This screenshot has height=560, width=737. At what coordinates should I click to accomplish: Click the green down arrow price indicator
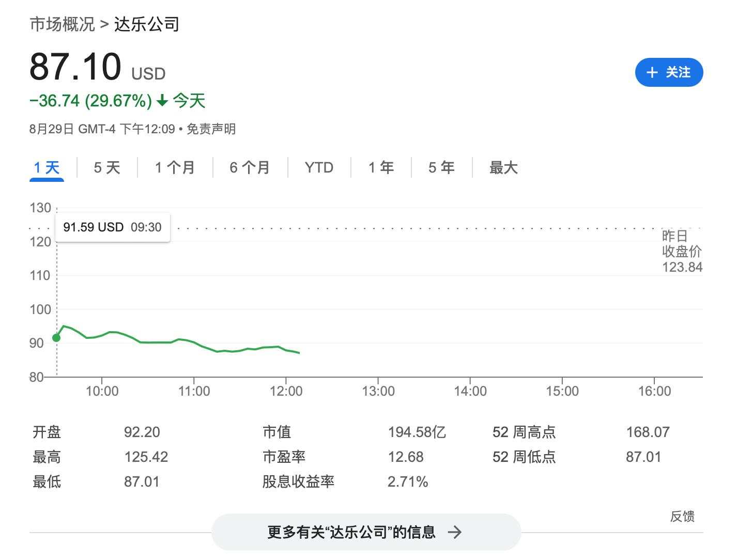tap(162, 100)
